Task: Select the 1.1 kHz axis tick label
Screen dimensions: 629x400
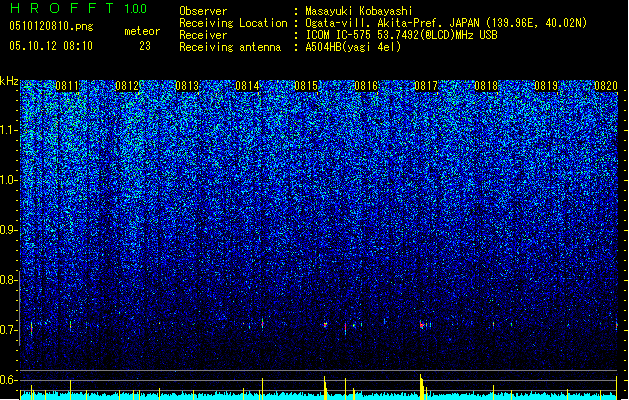Action: tap(9, 130)
